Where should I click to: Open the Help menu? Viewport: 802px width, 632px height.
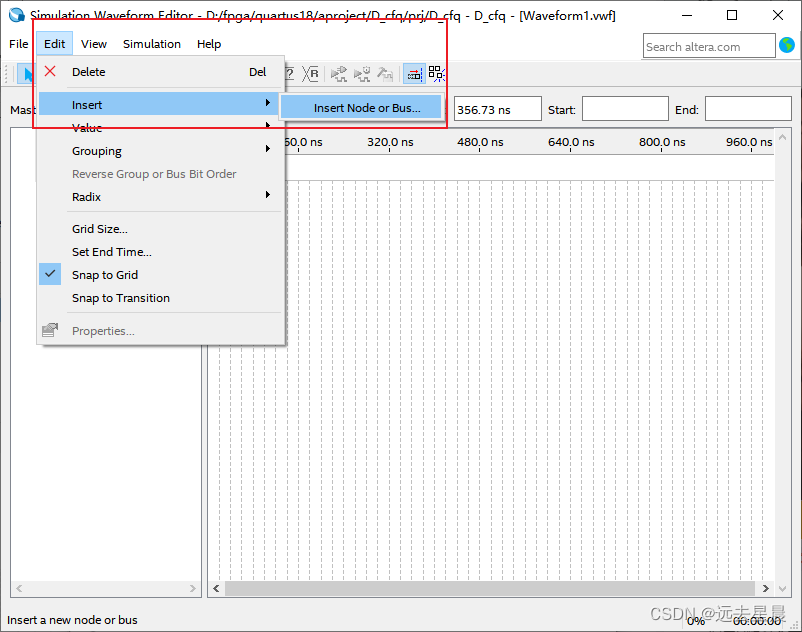[x=209, y=44]
